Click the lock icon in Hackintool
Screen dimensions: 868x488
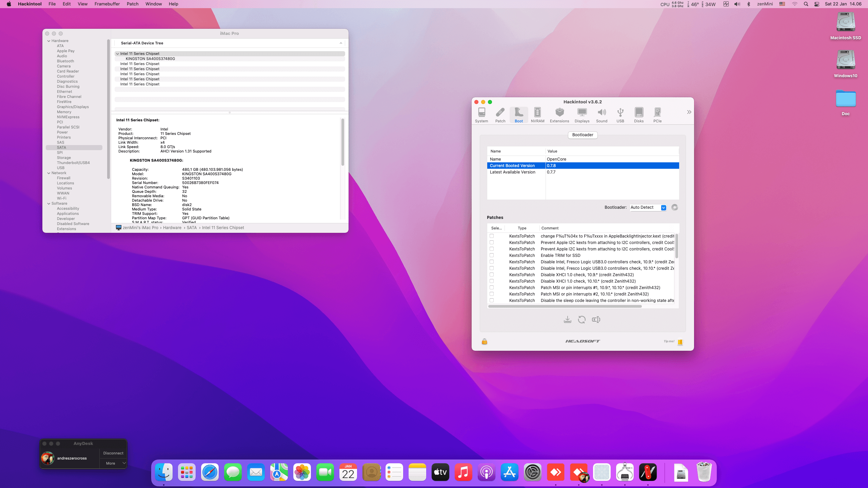point(485,341)
